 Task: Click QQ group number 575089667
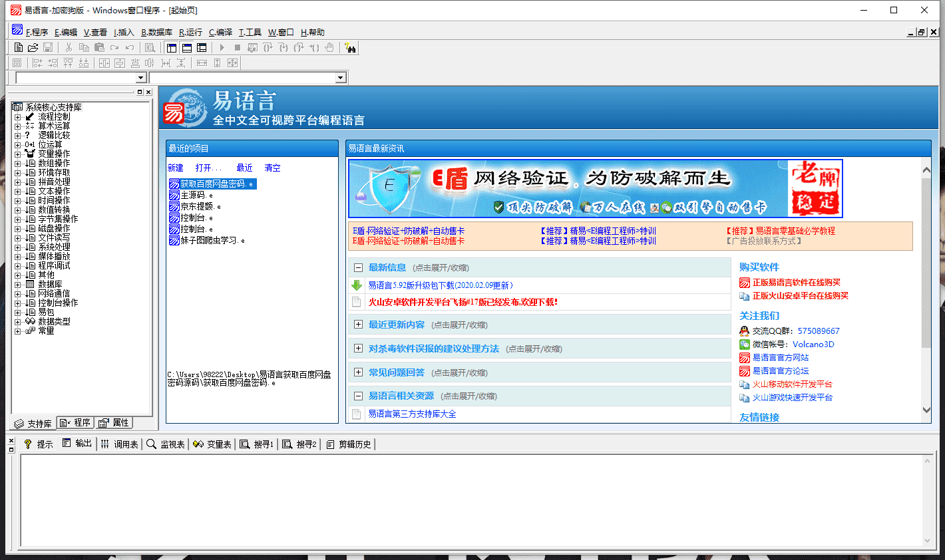coord(819,331)
